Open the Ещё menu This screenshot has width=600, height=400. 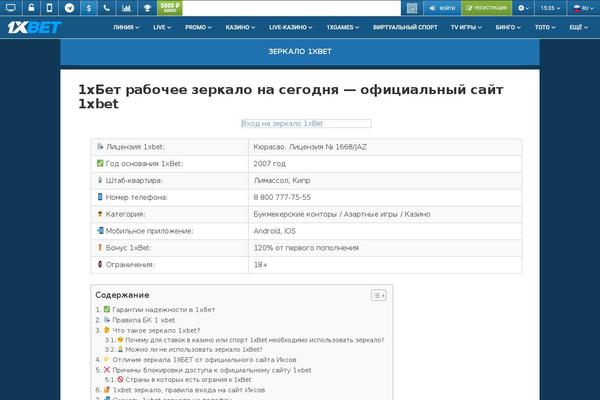click(578, 27)
